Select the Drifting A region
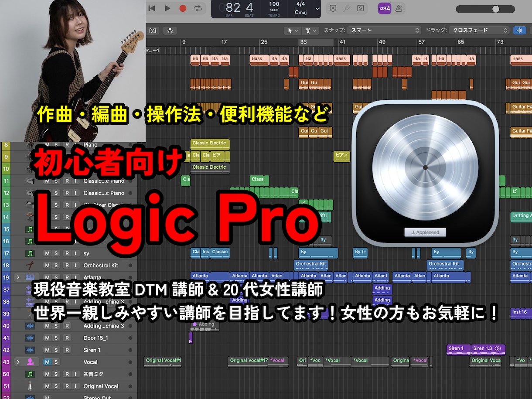This screenshot has height=399, width=532. pyautogui.click(x=521, y=217)
